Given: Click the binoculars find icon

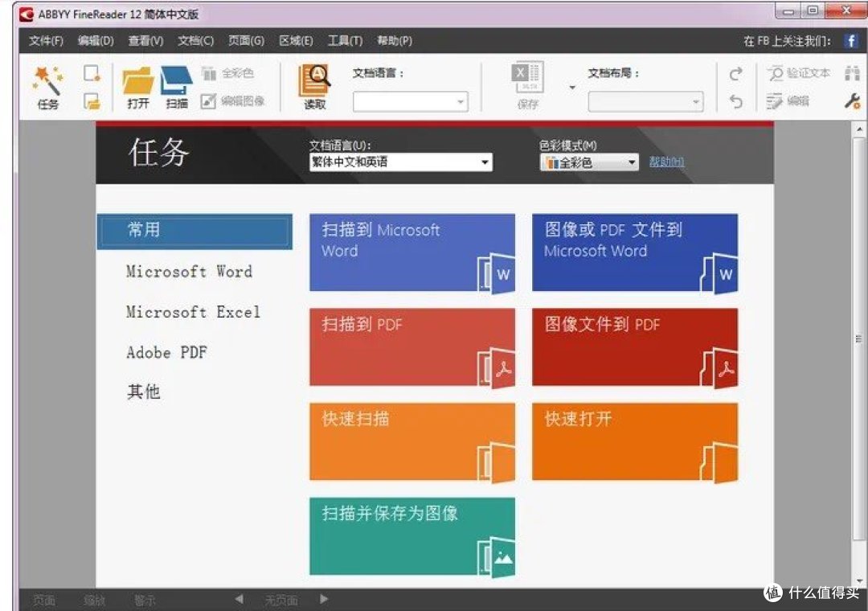Looking at the screenshot, I should [x=852, y=73].
